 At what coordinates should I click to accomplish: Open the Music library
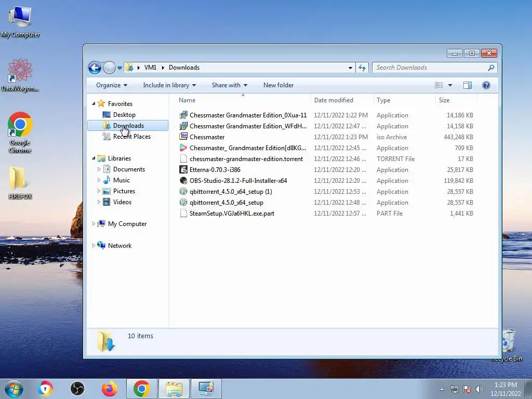[x=122, y=180]
